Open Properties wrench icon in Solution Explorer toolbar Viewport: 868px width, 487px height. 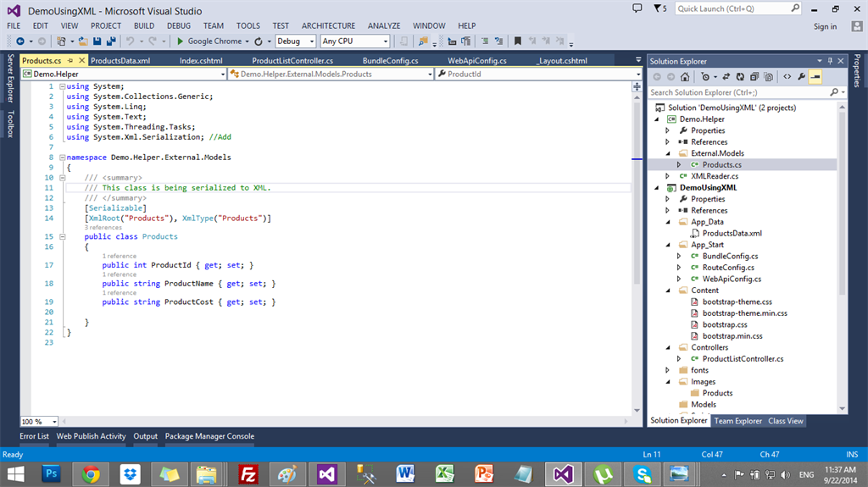(800, 77)
